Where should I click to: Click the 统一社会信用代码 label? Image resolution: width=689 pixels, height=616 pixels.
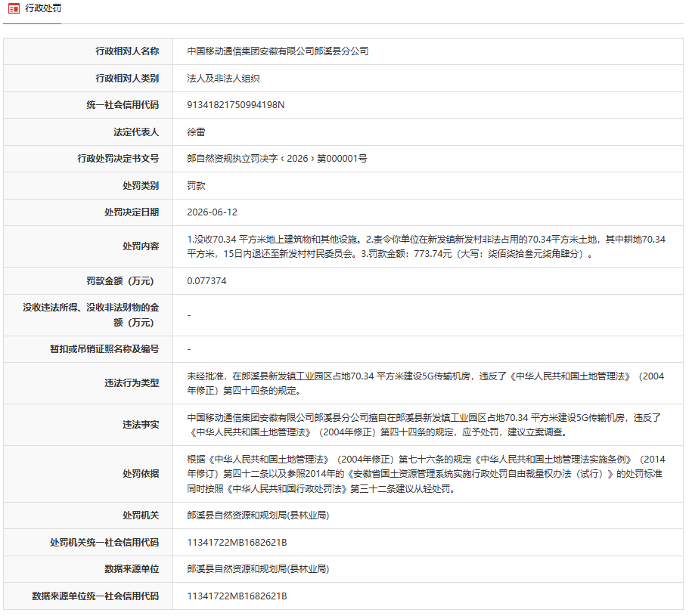tap(123, 105)
